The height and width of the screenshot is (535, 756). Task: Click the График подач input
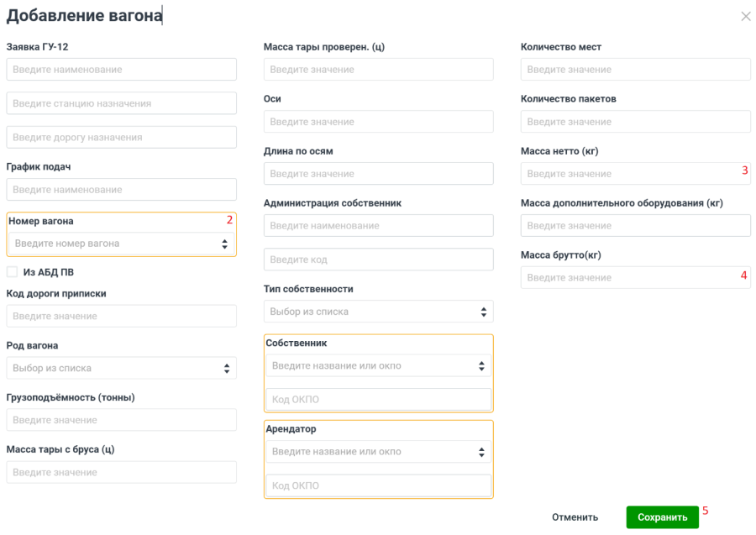click(122, 190)
